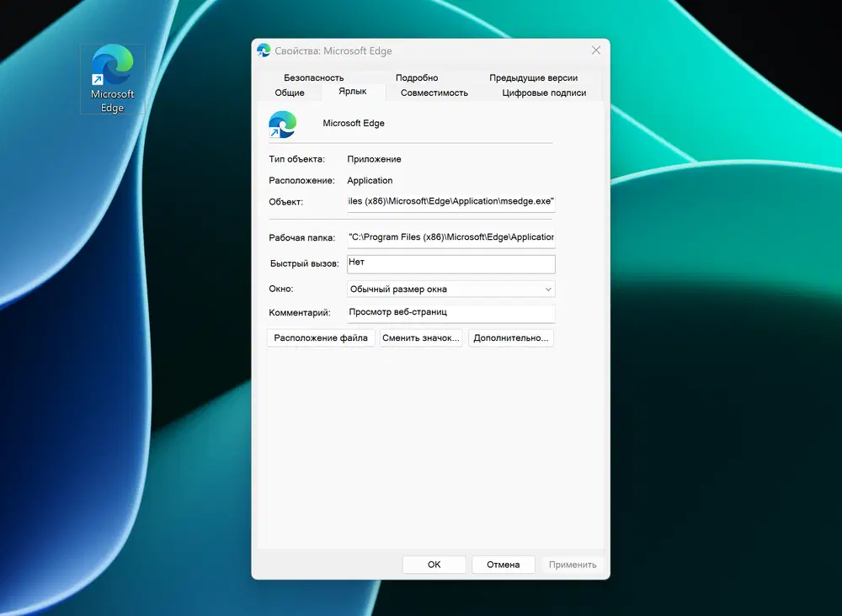Click the large Edge icon in the properties panel

point(282,125)
